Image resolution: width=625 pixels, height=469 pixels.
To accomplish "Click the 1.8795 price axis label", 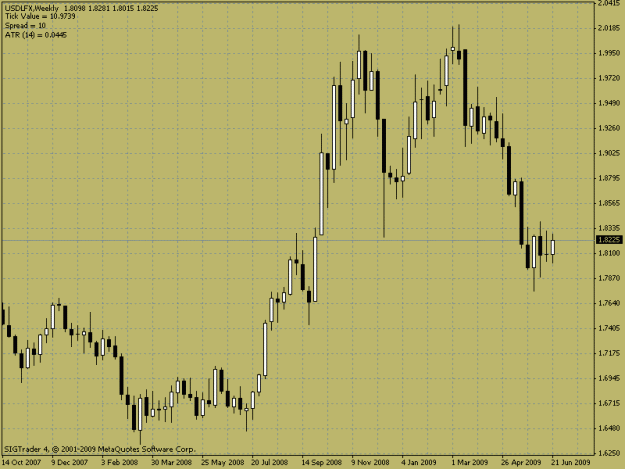I will coord(609,178).
